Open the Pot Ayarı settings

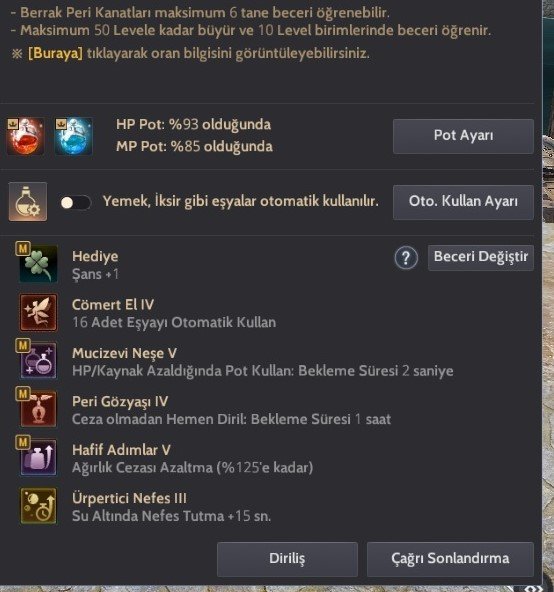(x=463, y=136)
